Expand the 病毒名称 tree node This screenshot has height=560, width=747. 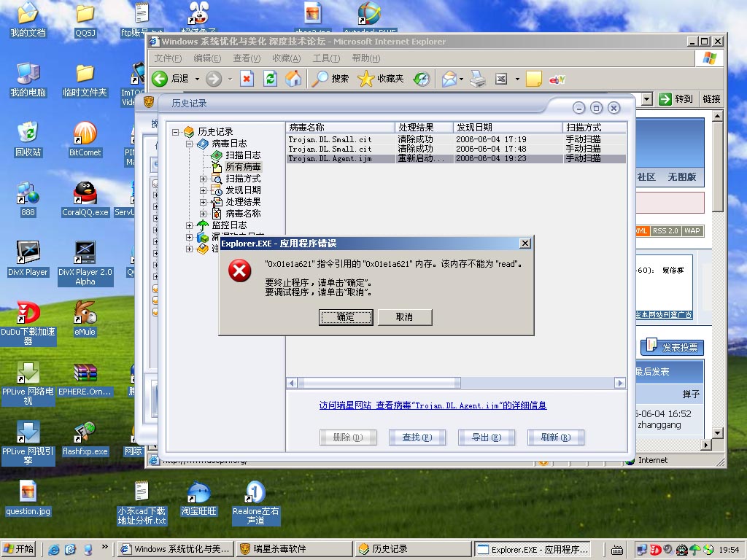[x=203, y=214]
